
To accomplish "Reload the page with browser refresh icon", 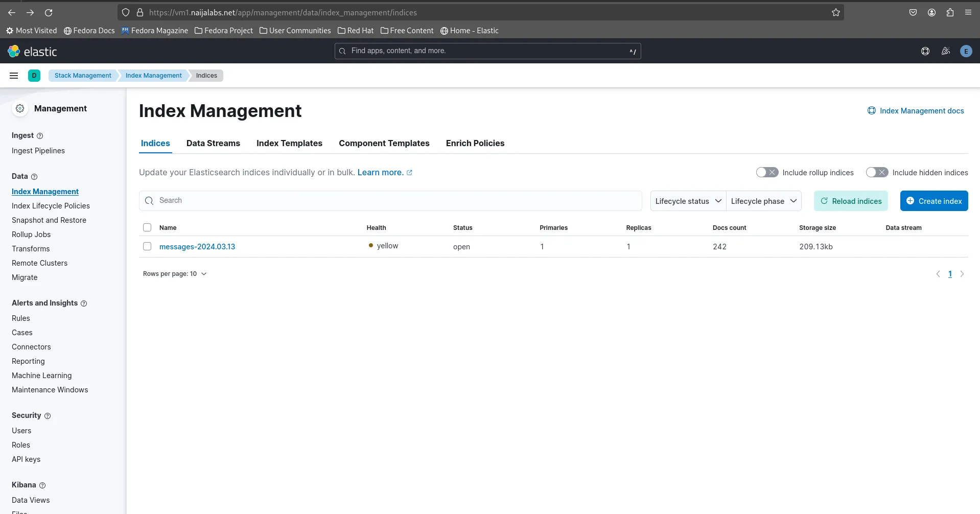I will point(49,12).
